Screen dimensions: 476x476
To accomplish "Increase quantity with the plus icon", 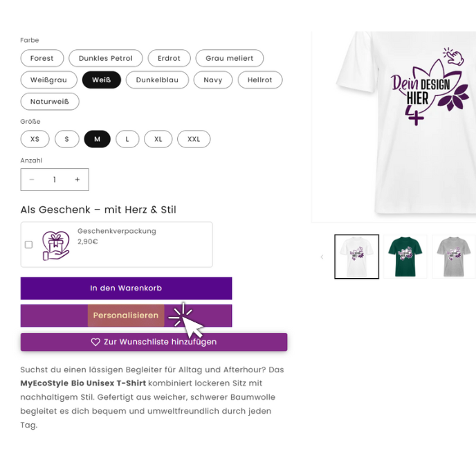I will coord(77,180).
